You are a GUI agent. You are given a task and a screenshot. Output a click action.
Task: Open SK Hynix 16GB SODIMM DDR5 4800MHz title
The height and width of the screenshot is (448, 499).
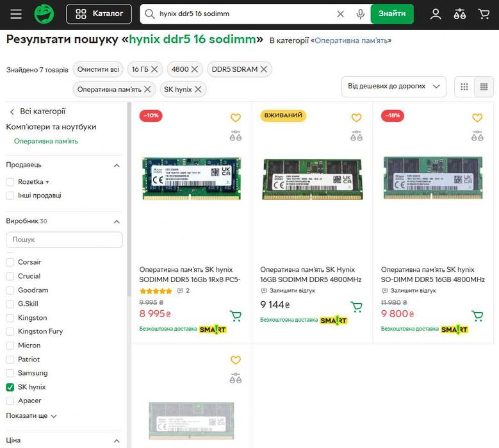pos(311,274)
